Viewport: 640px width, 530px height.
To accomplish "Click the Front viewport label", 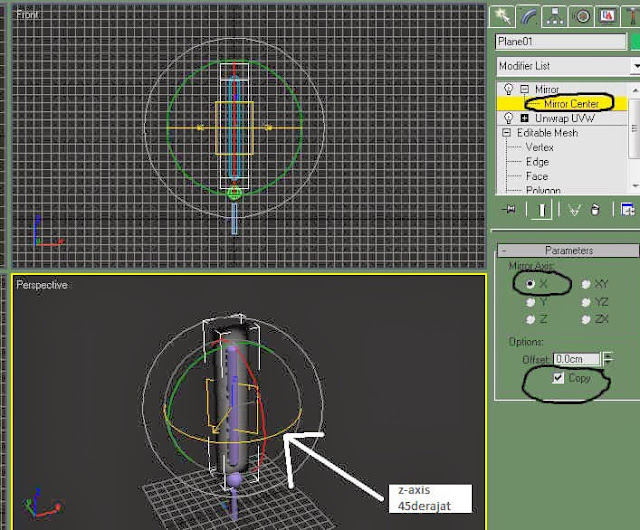I will 28,15.
